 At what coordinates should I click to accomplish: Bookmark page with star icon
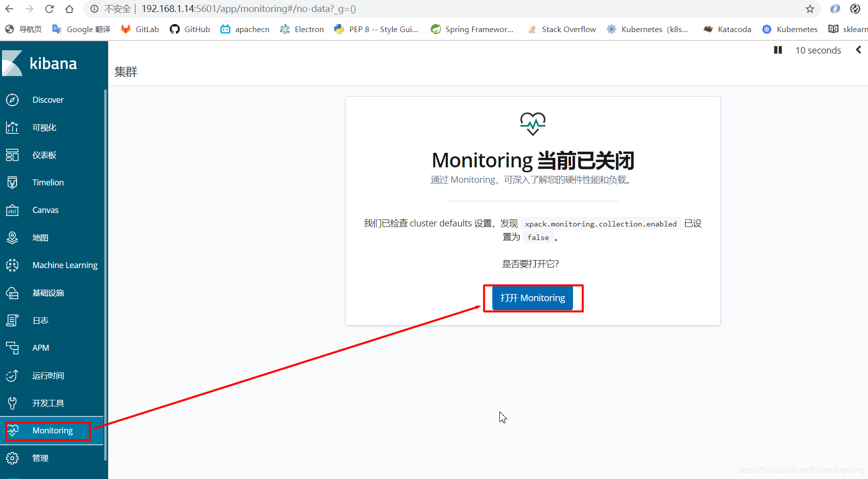tap(810, 9)
